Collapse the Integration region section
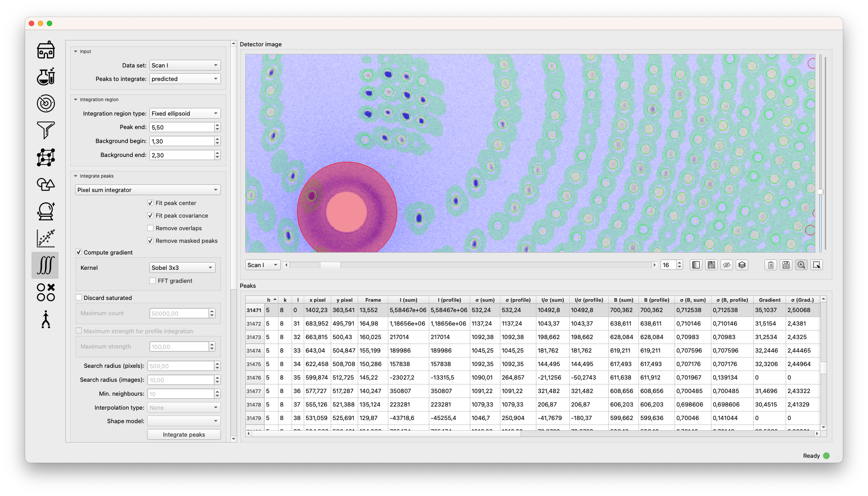 (x=76, y=99)
